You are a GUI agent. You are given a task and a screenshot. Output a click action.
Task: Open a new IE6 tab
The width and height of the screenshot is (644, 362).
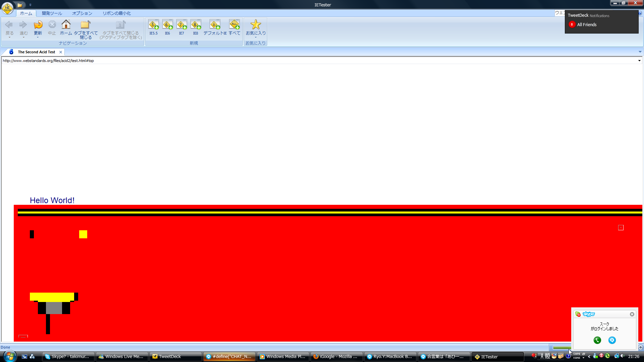tap(167, 25)
